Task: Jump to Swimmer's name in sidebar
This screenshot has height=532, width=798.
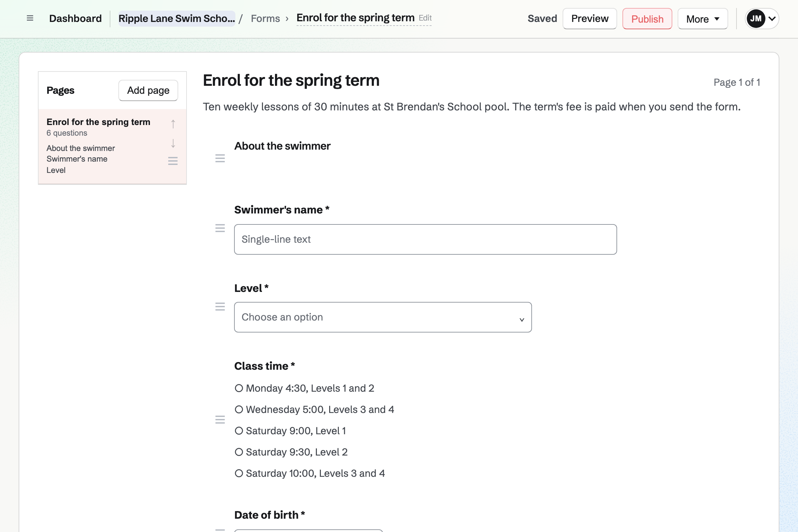Action: coord(77,159)
